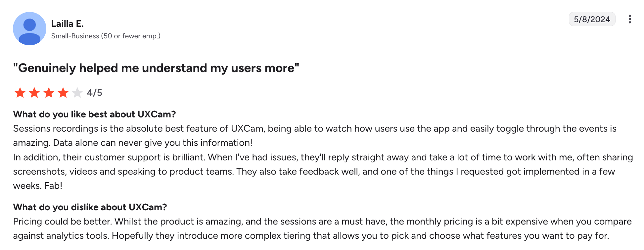The height and width of the screenshot is (250, 644).
Task: Click the line "amazing. Data alone can never"
Action: tap(133, 143)
